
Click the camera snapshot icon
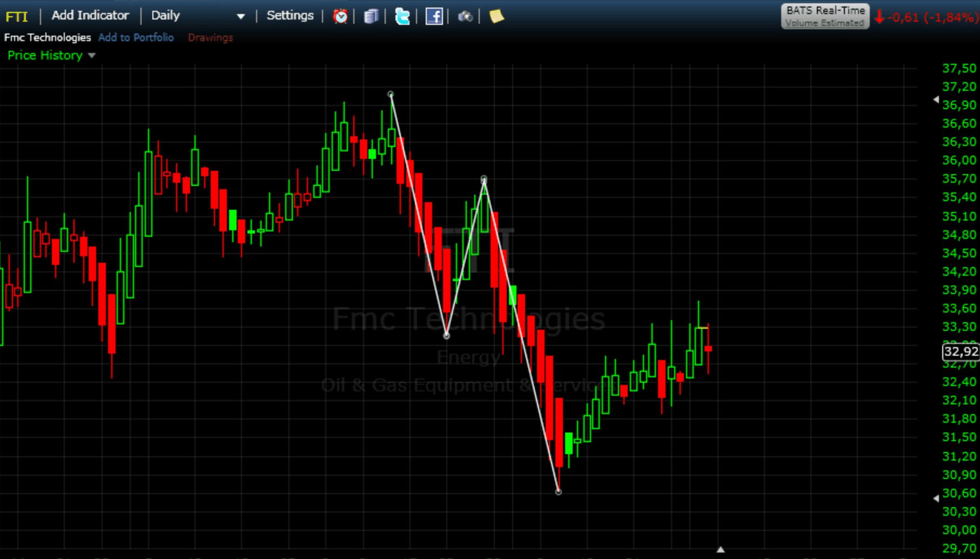click(465, 17)
